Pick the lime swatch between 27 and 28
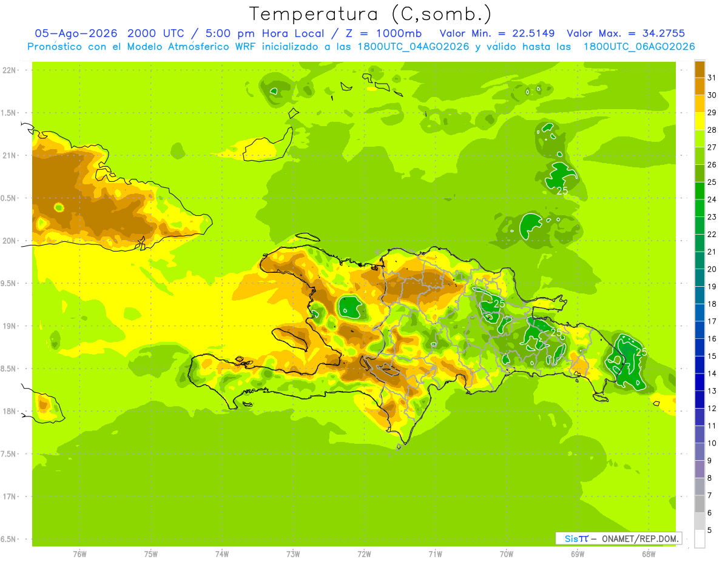This screenshot has width=728, height=562. click(x=699, y=138)
